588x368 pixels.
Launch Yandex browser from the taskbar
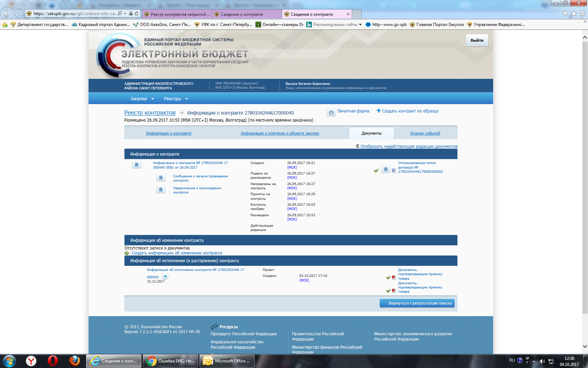(x=31, y=361)
